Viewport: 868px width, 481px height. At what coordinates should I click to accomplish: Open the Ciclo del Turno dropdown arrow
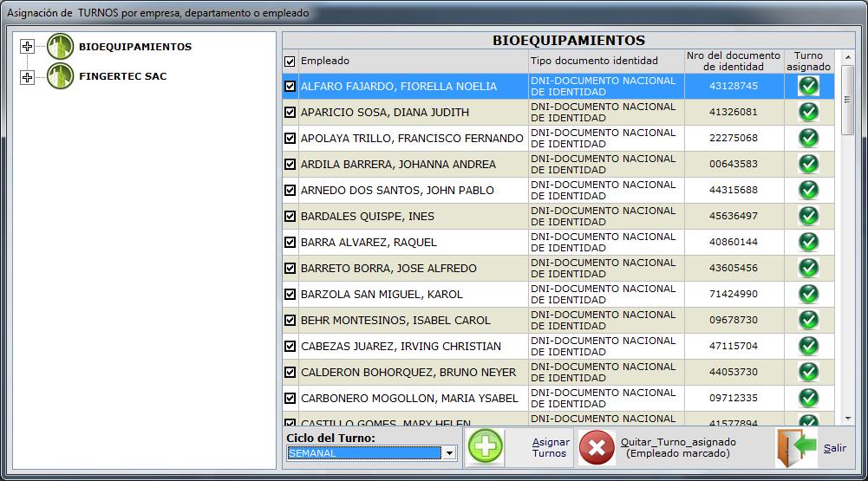(x=449, y=453)
